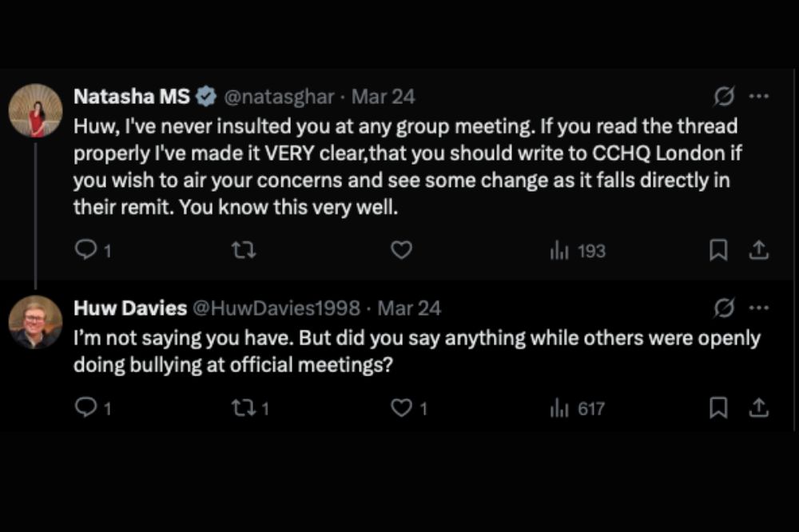Retweet Natasha MS's post
799x532 pixels.
242,251
